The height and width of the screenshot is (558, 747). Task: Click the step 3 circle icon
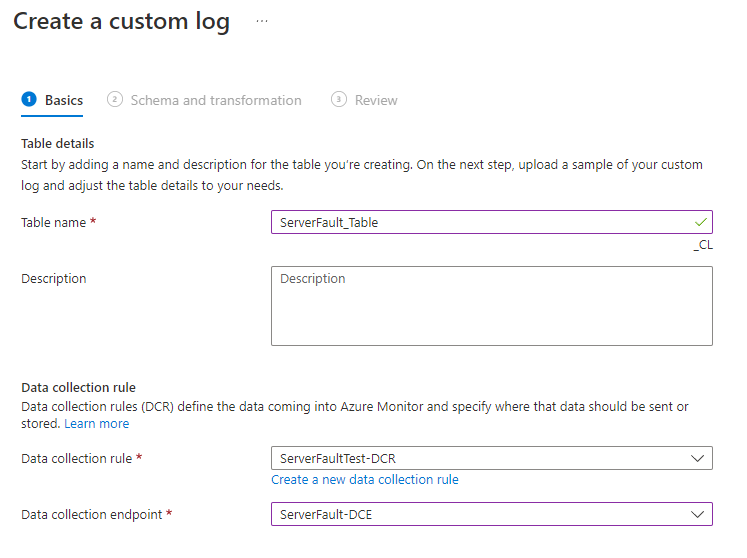(x=339, y=99)
